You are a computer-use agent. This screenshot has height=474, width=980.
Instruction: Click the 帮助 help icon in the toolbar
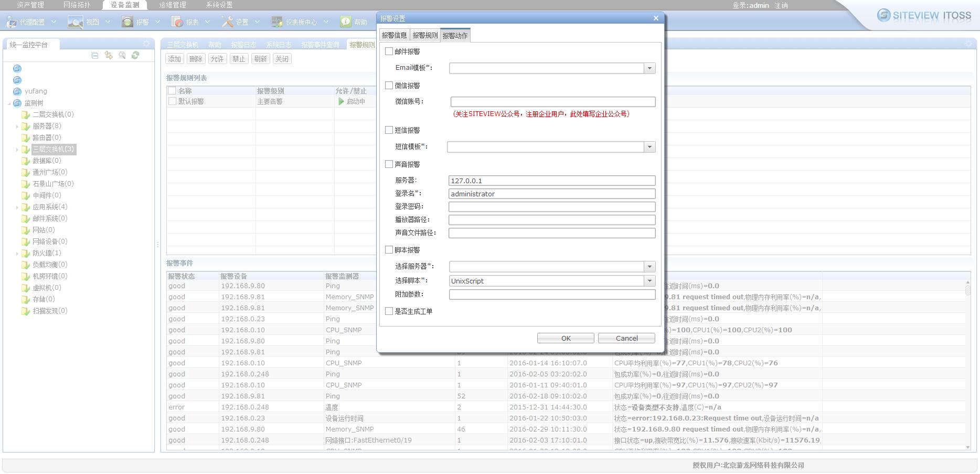coord(345,22)
